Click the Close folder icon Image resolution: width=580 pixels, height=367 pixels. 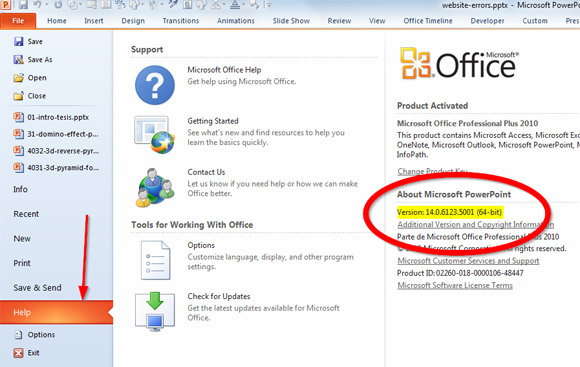(18, 96)
